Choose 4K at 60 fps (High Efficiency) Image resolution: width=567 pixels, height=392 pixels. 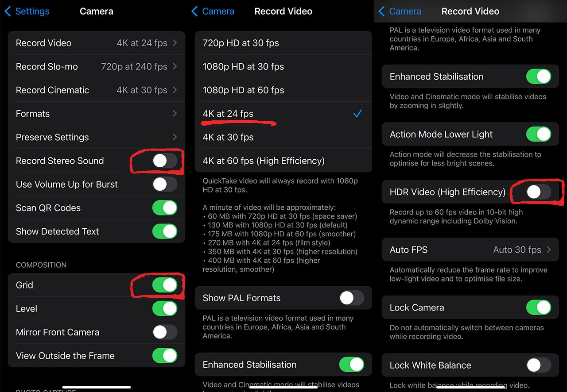tap(283, 161)
